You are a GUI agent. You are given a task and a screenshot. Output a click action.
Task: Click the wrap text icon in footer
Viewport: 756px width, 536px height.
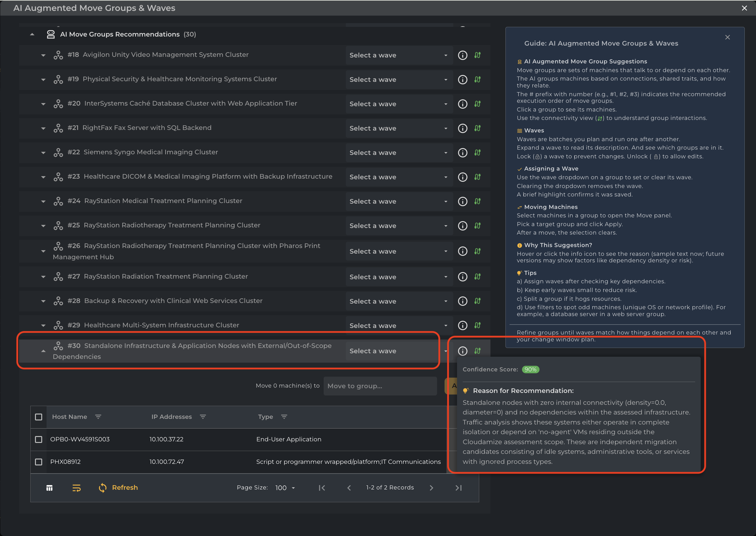point(76,488)
